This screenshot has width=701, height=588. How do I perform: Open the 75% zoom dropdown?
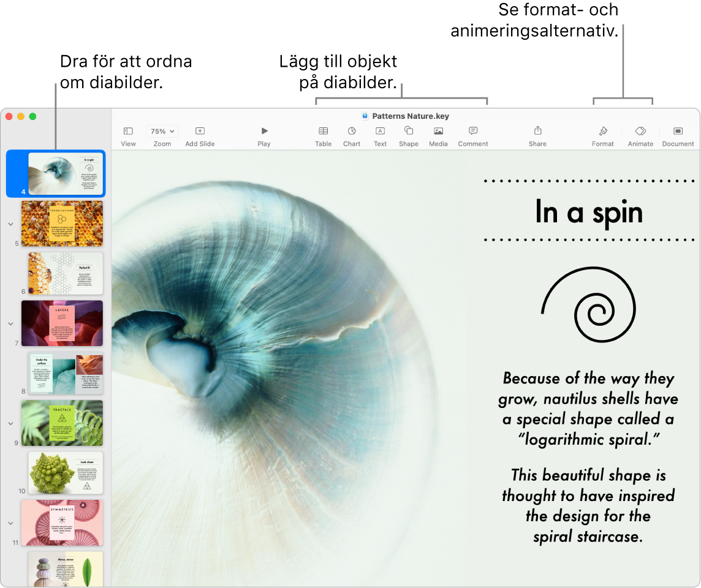coord(162,131)
